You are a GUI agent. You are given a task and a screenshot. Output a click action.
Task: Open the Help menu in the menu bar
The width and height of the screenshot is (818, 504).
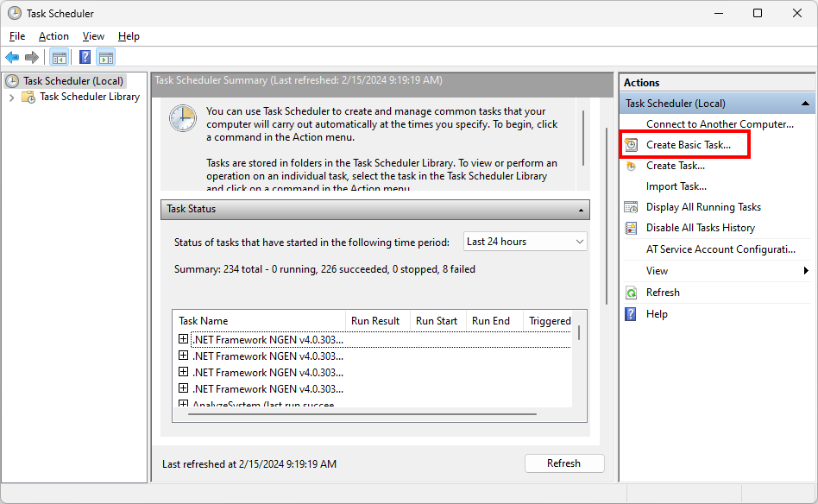pos(129,36)
